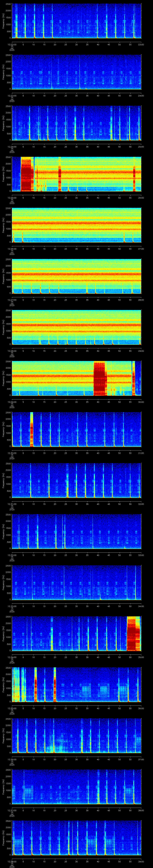Click the "Frequency (Hz)" axis label of the 12:29 panel
Image resolution: width=153 pixels, height=868 pixels.
click(3, 378)
